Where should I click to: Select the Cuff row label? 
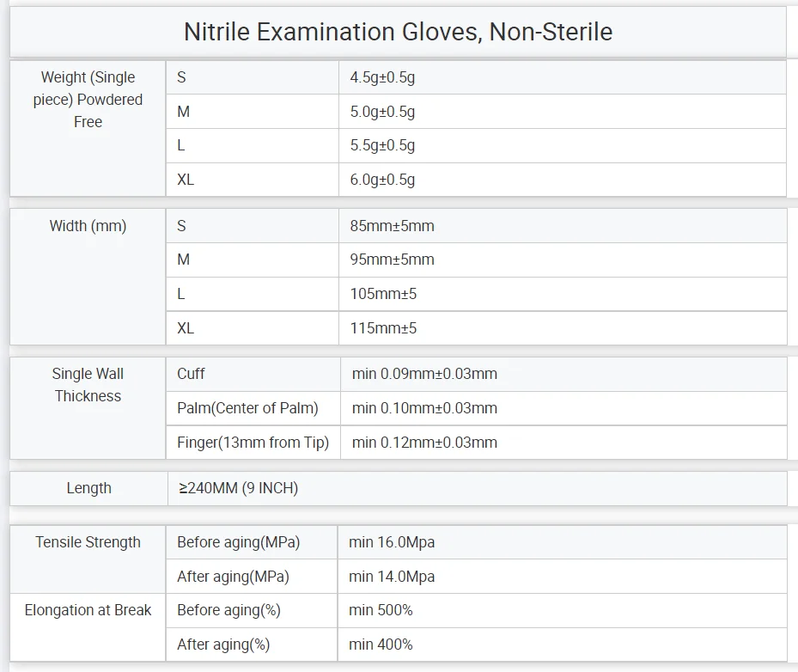point(253,374)
